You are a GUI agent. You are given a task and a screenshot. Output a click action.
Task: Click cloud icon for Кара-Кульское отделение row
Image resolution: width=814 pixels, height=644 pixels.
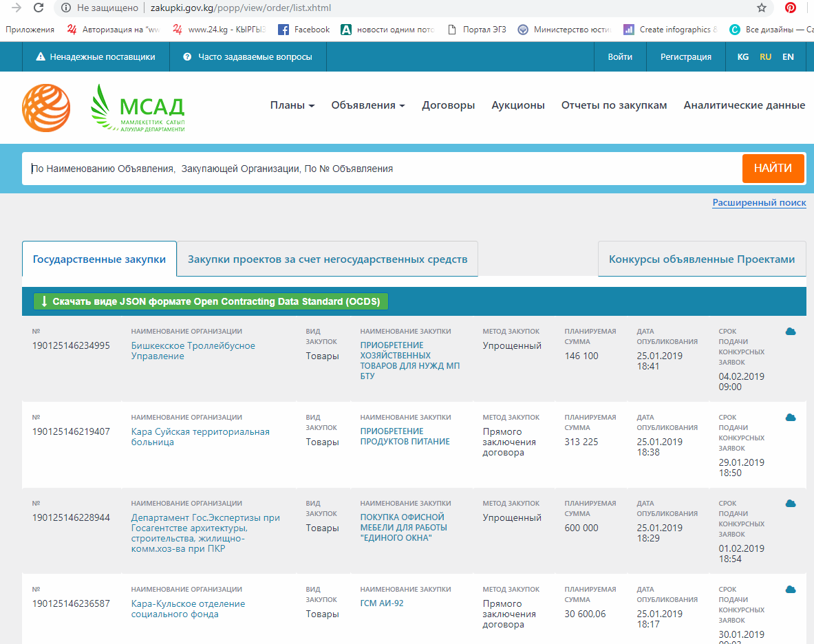(791, 590)
